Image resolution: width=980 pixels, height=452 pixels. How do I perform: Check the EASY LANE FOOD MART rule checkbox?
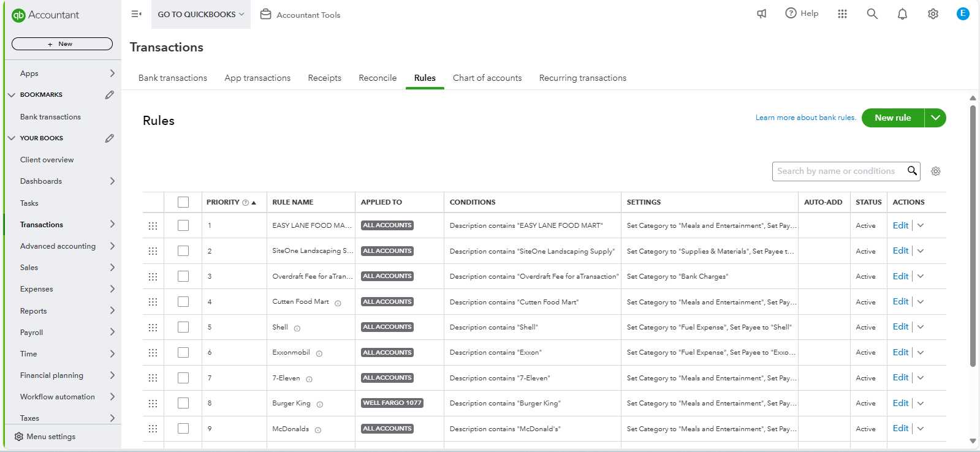pos(183,225)
